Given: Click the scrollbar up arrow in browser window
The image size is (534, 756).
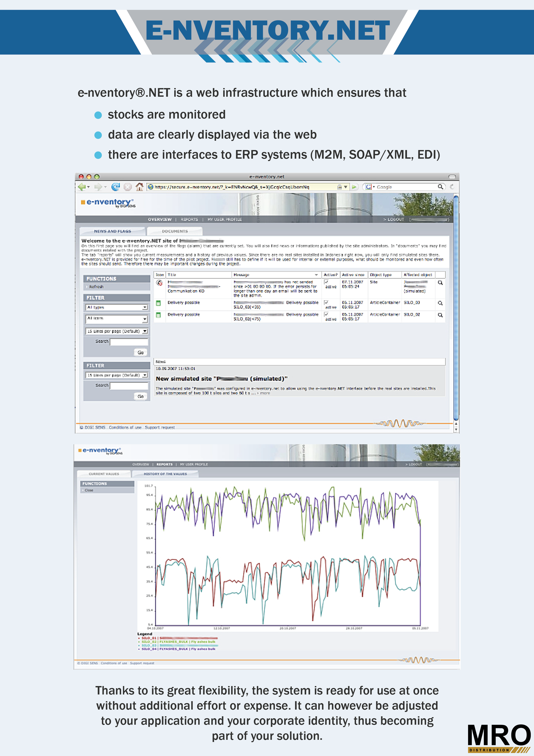Looking at the screenshot, I should [456, 424].
